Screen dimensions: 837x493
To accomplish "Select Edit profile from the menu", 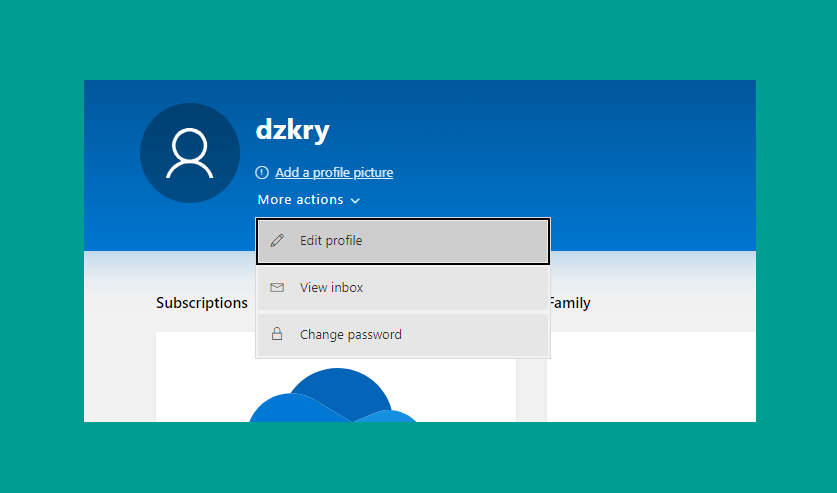I will (403, 241).
